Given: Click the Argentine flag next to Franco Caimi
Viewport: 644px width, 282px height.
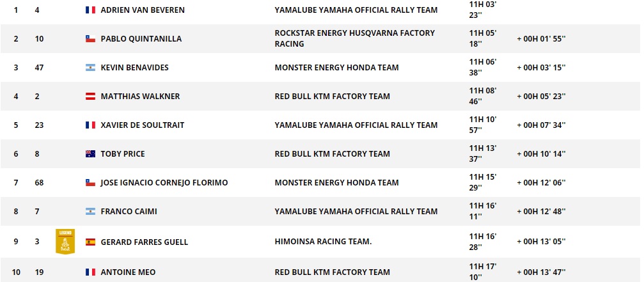Looking at the screenshot, I should (x=90, y=212).
